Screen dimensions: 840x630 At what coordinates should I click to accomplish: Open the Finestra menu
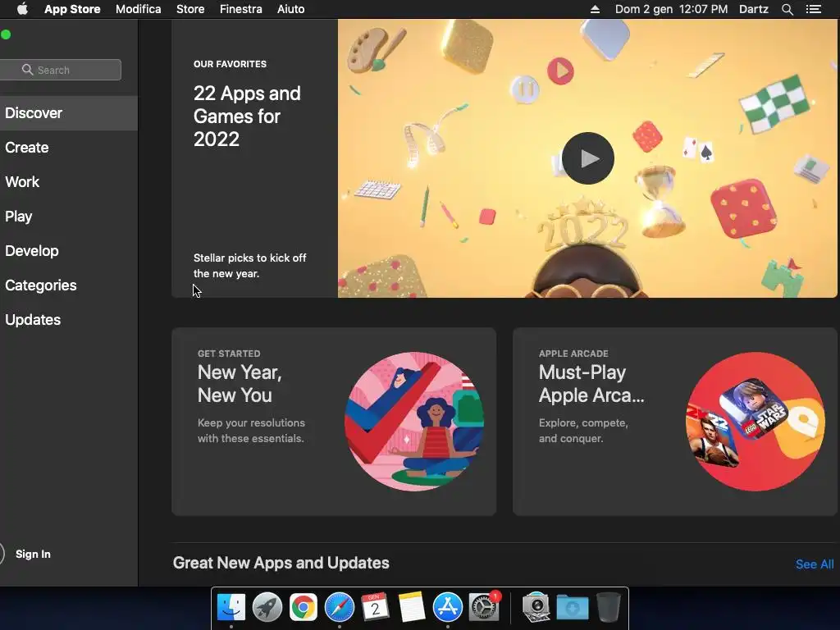coord(240,9)
